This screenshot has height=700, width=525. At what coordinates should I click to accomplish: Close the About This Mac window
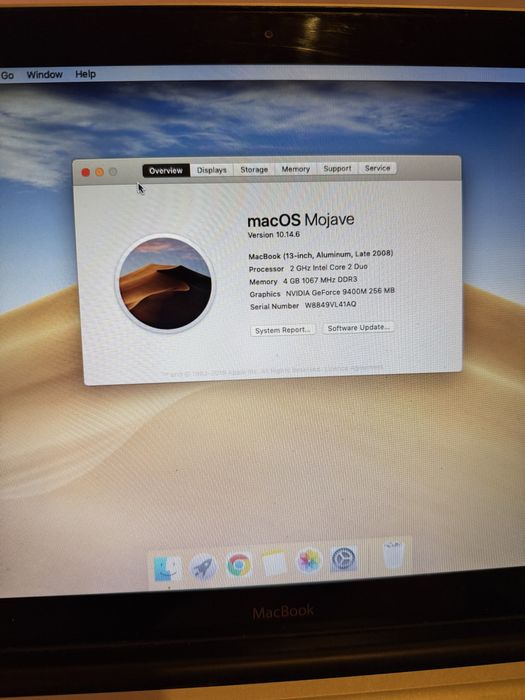tap(86, 172)
